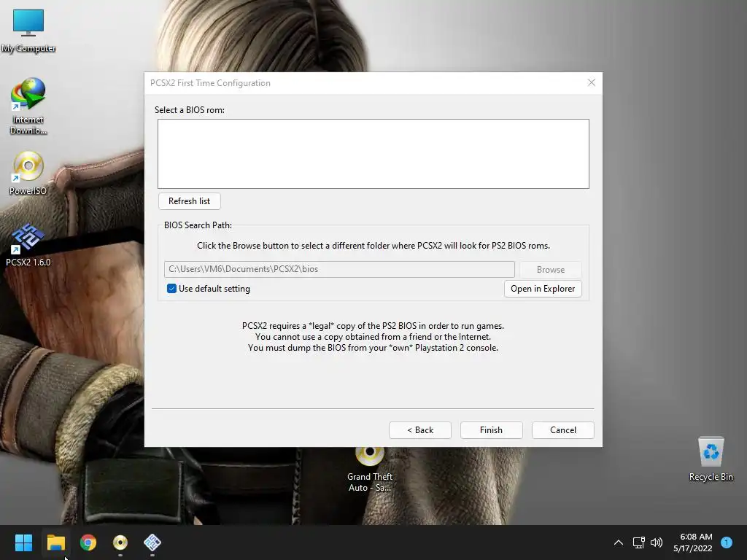Launch Google Chrome from the taskbar
747x560 pixels.
tap(88, 542)
